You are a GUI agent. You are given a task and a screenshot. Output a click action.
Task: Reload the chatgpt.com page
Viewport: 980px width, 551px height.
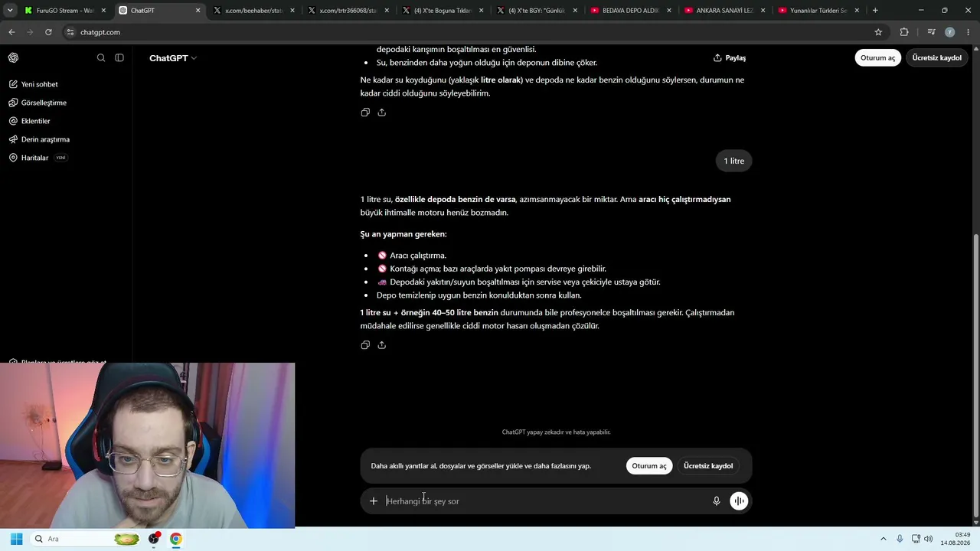click(x=48, y=32)
